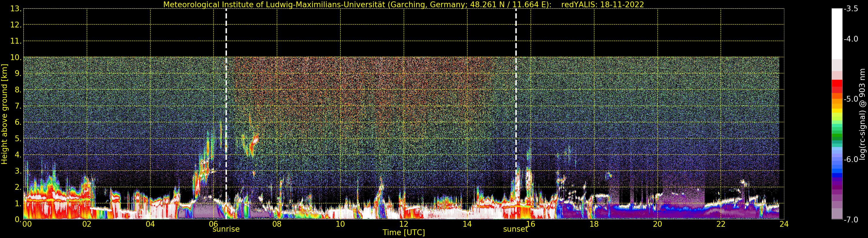Click the '10.' height axis tick label

(16, 57)
